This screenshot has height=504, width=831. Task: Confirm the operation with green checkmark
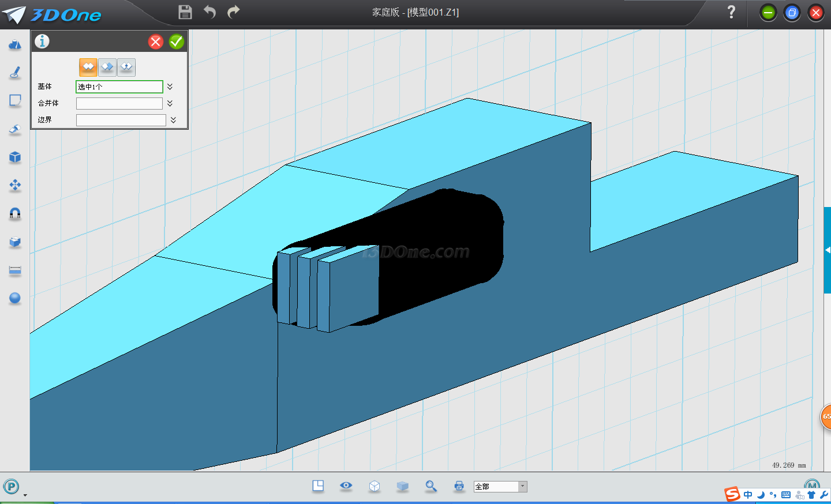pos(177,42)
